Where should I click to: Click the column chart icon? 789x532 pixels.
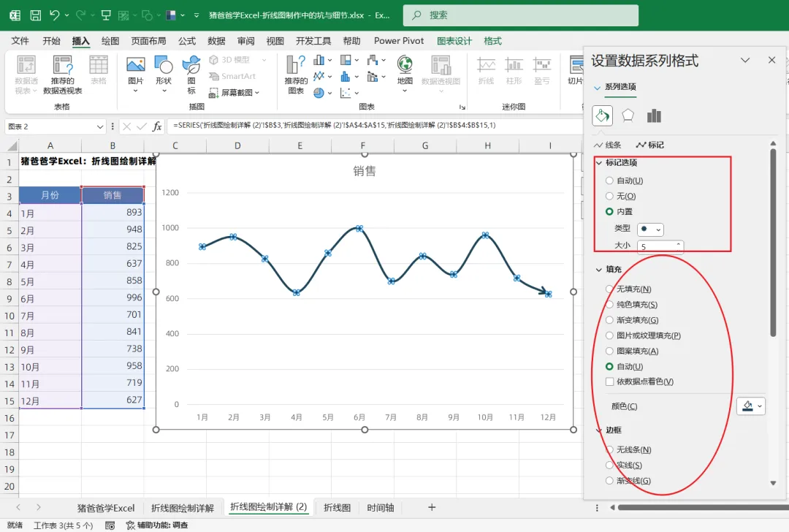(319, 60)
